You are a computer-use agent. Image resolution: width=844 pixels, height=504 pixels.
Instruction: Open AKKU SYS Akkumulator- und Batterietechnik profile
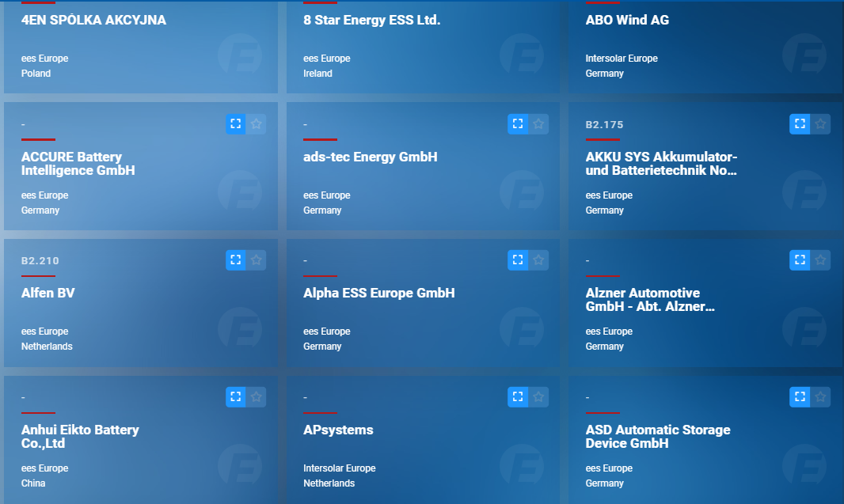click(x=662, y=164)
